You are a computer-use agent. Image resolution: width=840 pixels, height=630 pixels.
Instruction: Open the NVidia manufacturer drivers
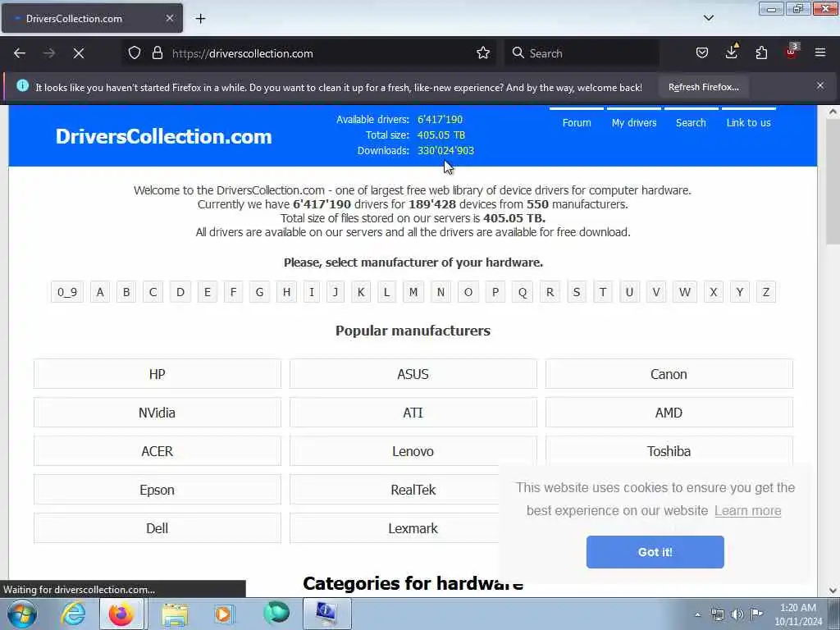click(157, 413)
